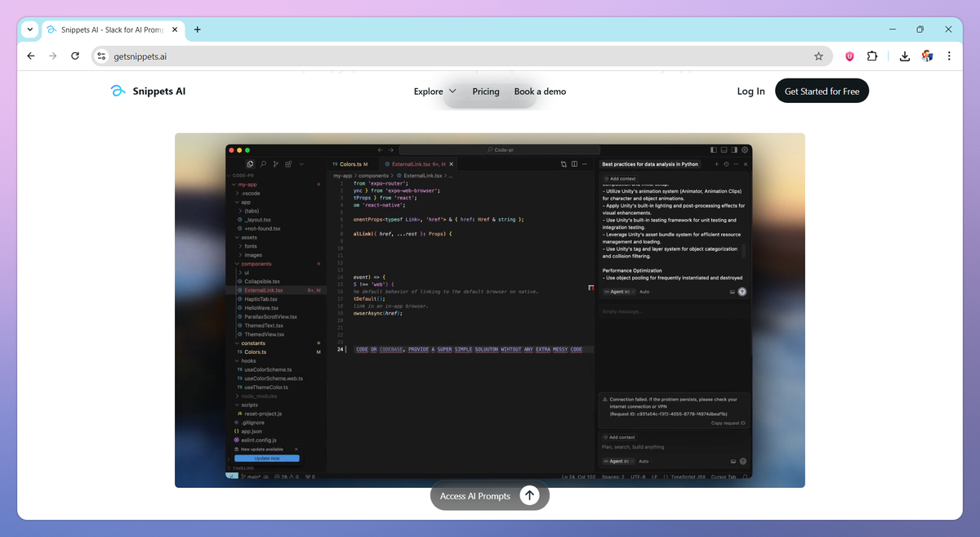Open the Source Control view
The width and height of the screenshot is (980, 537).
[x=275, y=163]
